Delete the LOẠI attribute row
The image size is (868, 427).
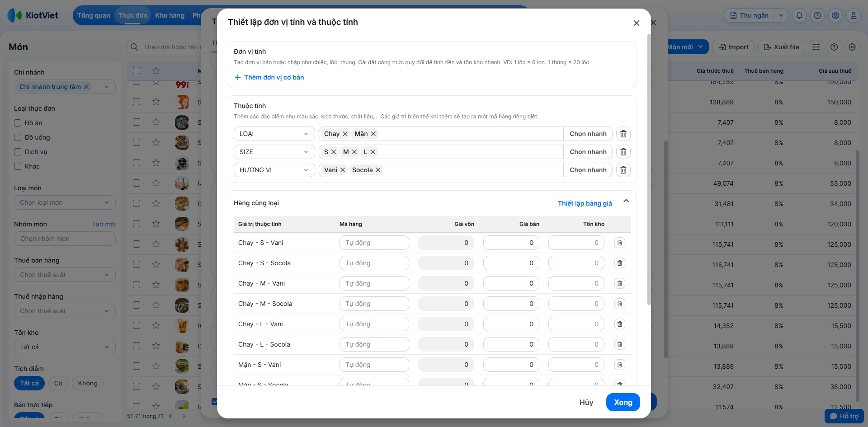coord(623,134)
